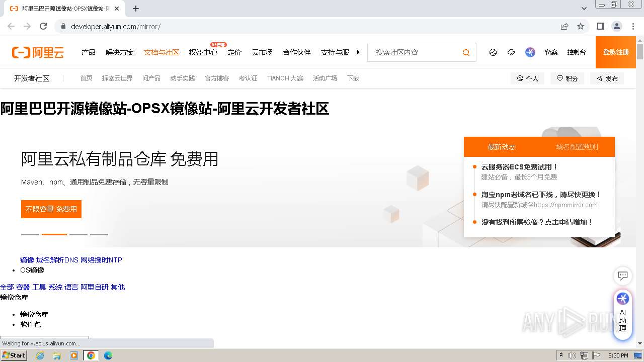Screen dimensions: 644x362
Task: Open TIANCHI大赛 nav item
Action: (285, 78)
